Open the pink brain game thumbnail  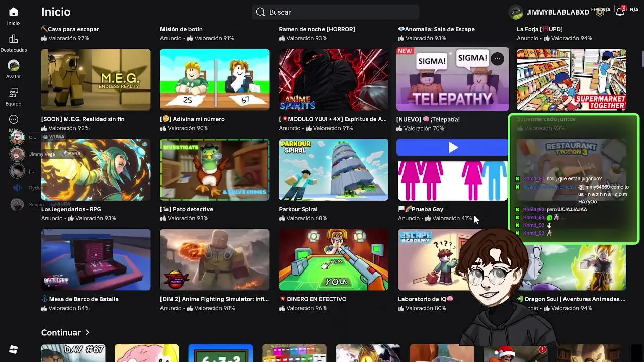coord(146,353)
